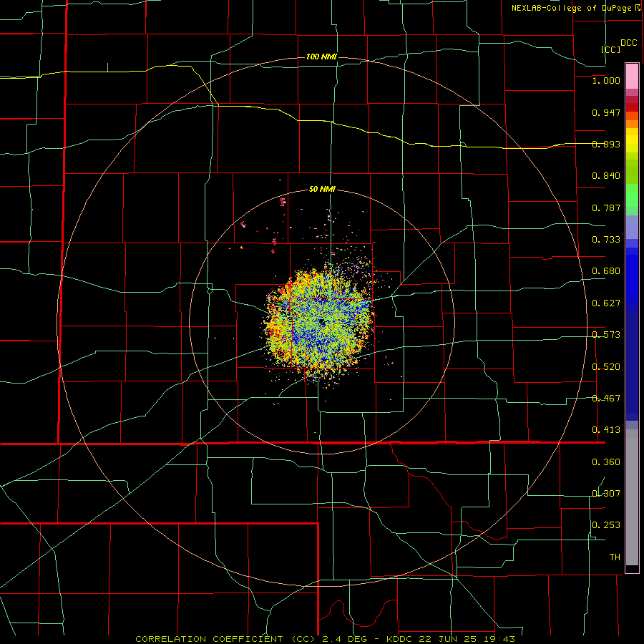The width and height of the screenshot is (644, 644).
Task: Click the 1.000 color scale value
Action: coord(606,80)
